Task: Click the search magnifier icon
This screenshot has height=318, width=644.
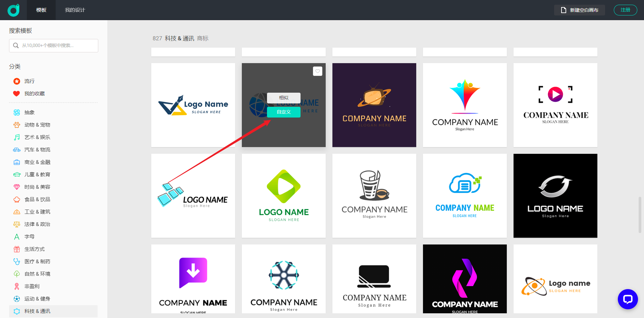Action: 16,46
